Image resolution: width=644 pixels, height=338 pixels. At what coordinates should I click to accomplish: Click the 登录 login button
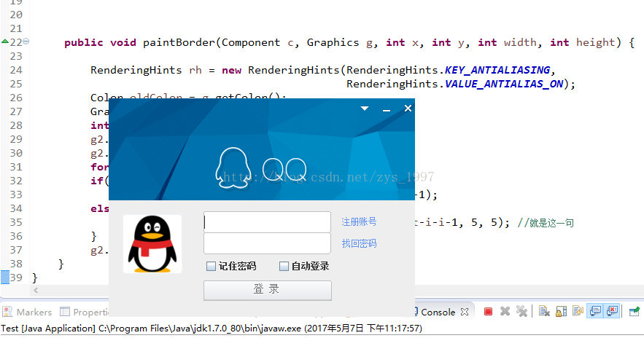pyautogui.click(x=268, y=290)
